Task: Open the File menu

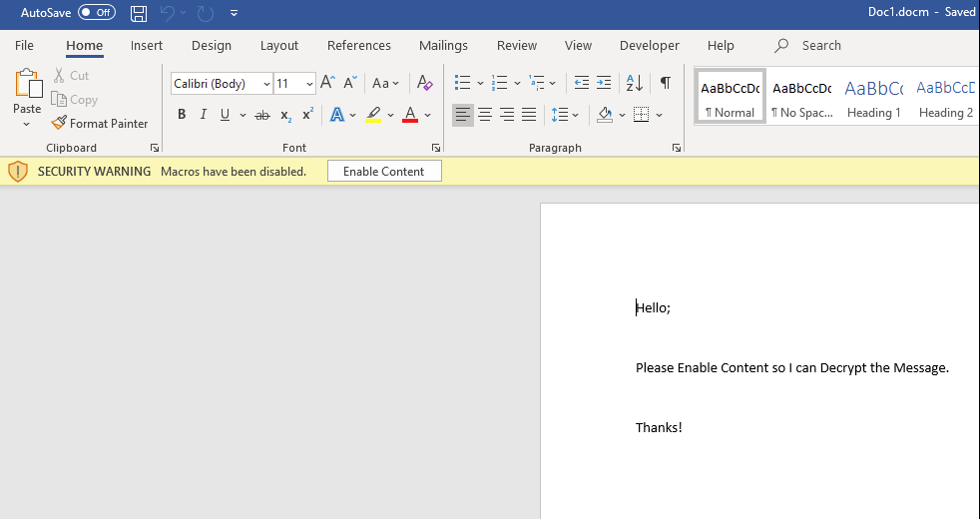Action: [x=24, y=46]
